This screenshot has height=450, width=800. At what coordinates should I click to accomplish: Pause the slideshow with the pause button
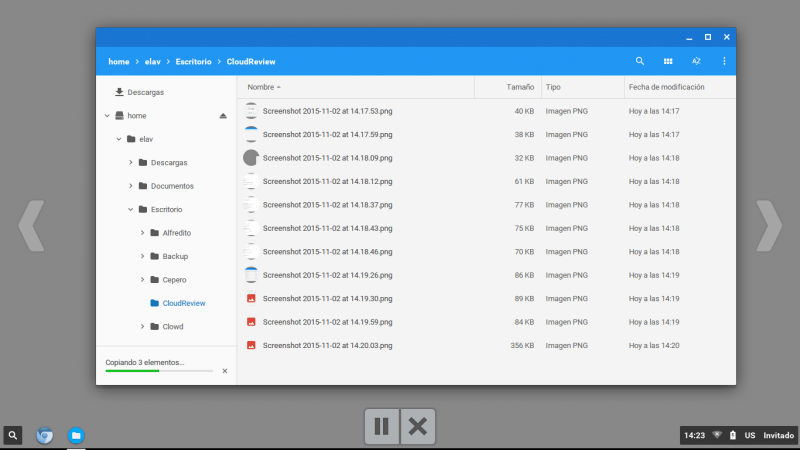(x=382, y=427)
